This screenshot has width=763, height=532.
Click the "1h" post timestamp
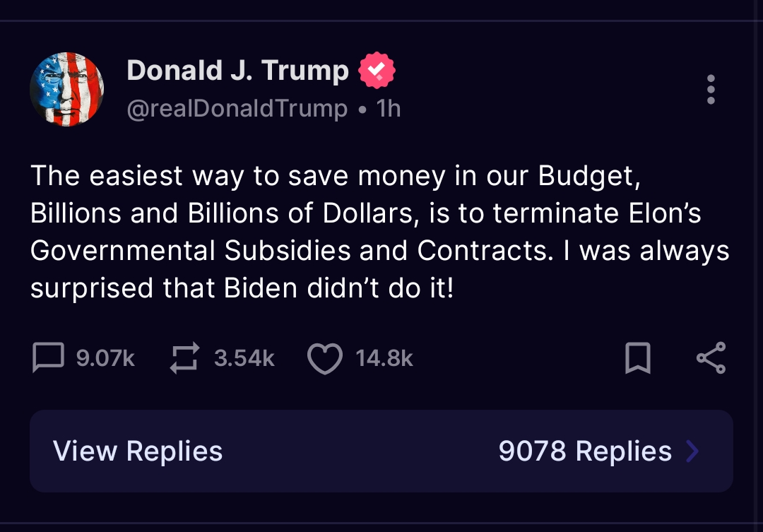[x=389, y=109]
